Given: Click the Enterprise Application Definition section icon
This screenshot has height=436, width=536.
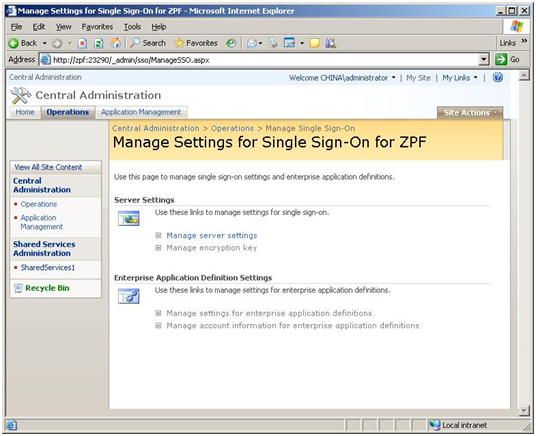Looking at the screenshot, I should tap(129, 296).
